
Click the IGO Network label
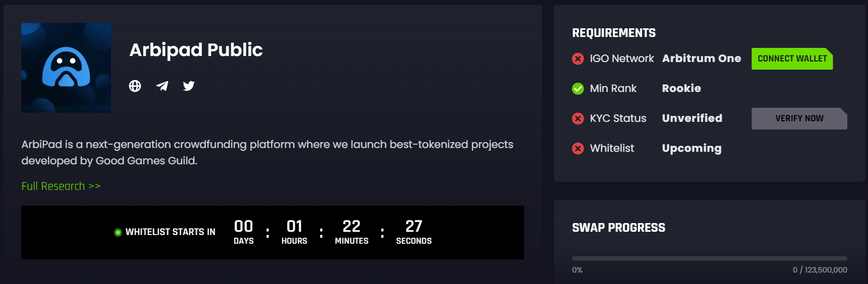click(622, 58)
